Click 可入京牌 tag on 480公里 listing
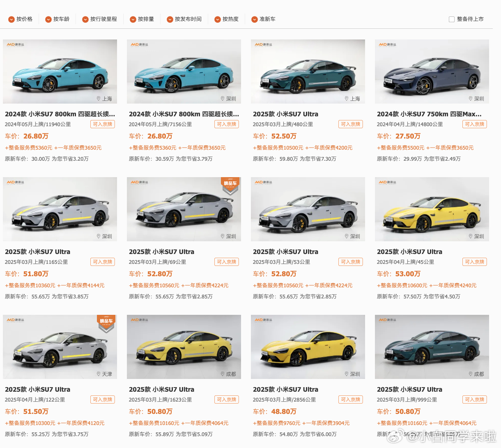Screen dimensions: 501x448 click(351, 124)
